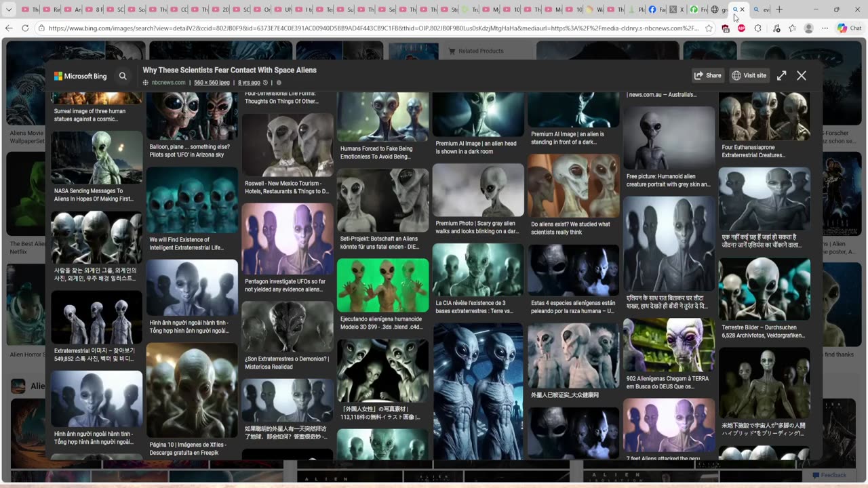The height and width of the screenshot is (488, 868).
Task: Click the 560 × 560 jpeg size link
Action: (x=212, y=83)
